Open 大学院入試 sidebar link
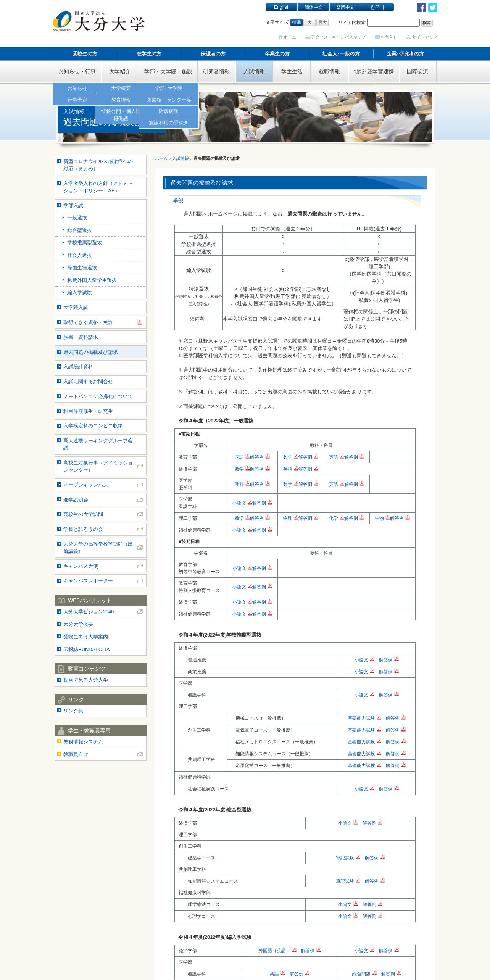 click(x=101, y=308)
